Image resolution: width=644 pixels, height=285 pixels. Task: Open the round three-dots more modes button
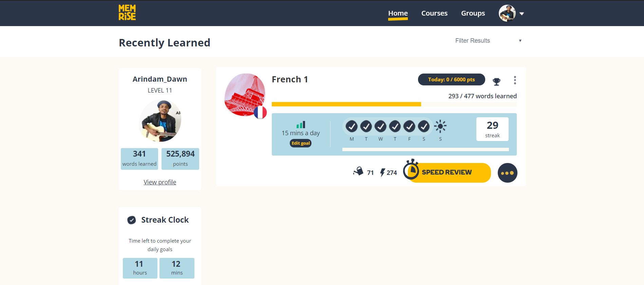(x=507, y=173)
